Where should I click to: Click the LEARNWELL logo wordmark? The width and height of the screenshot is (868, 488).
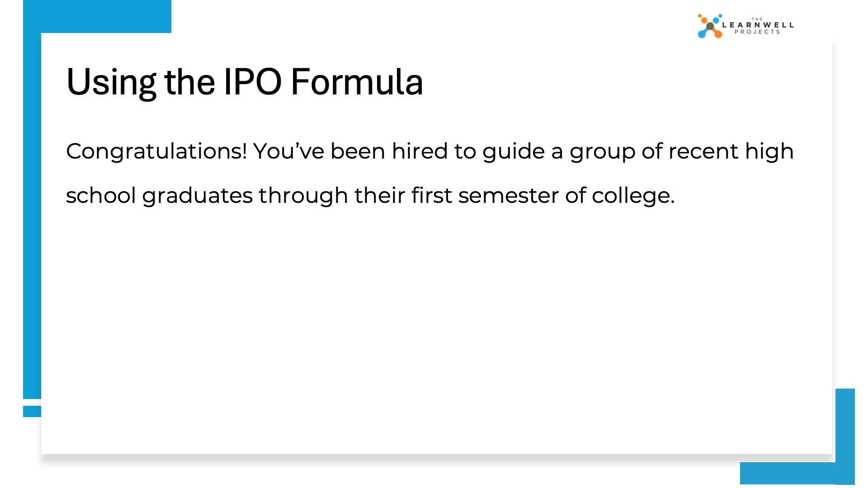click(758, 25)
